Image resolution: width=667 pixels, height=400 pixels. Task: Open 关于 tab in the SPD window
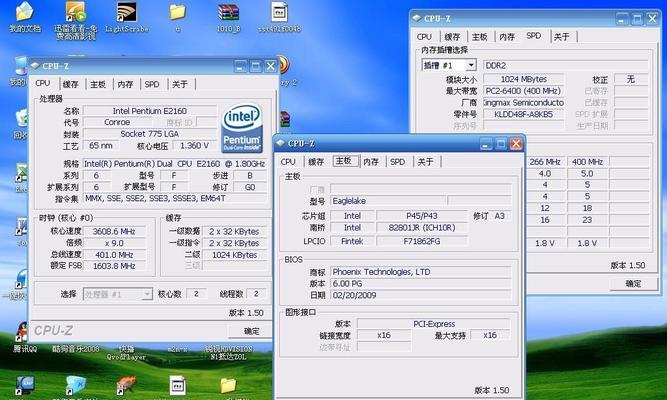click(562, 37)
